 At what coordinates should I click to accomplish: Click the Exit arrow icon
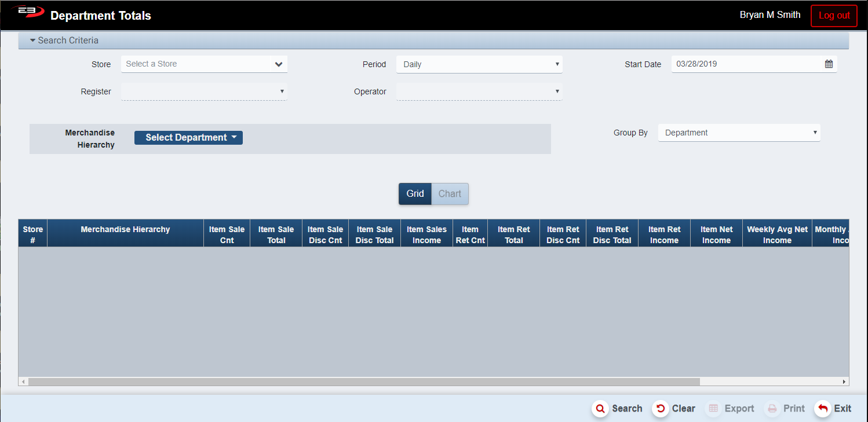[x=822, y=409]
